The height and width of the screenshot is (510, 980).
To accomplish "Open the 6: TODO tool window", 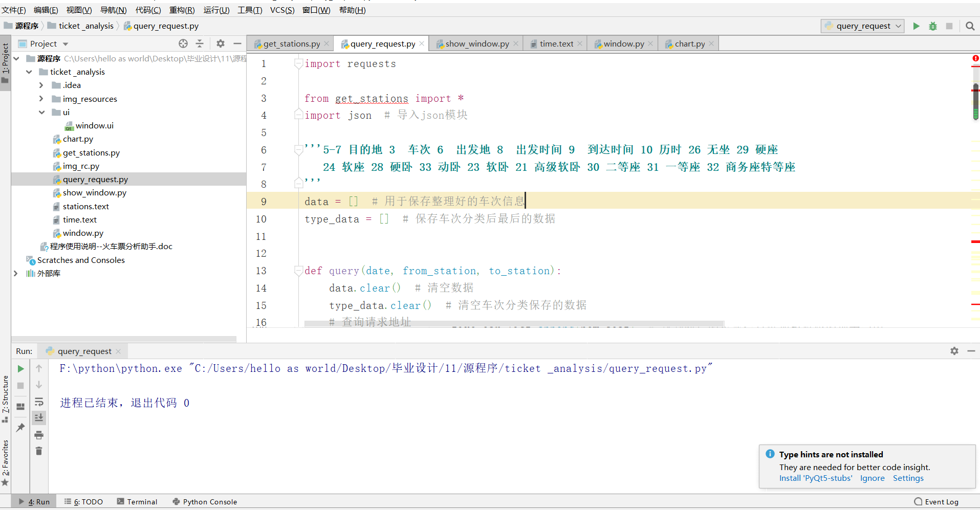I will pos(84,502).
